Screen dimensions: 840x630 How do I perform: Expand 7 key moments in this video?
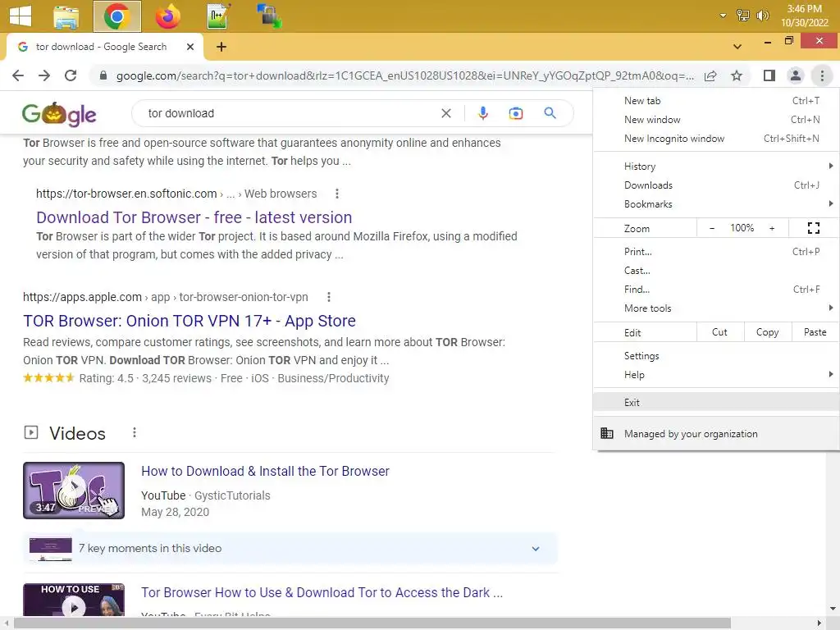tap(290, 548)
